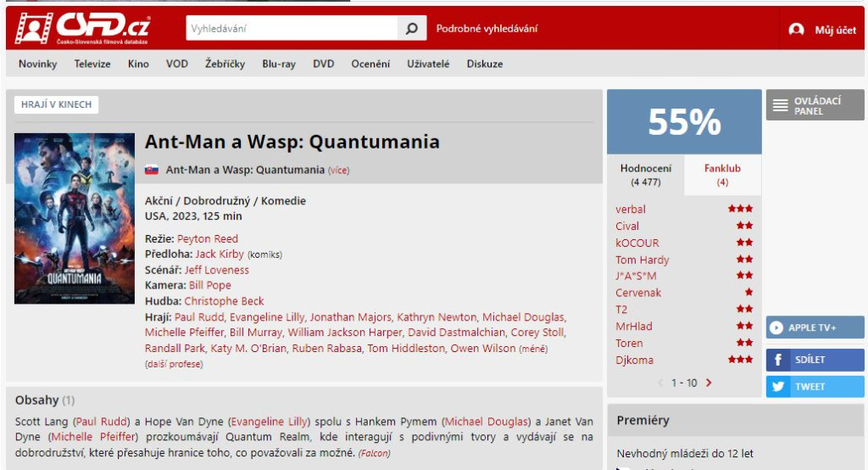Open screenwriter Jeff Loveness's page
Viewport: 868px width, 470px height.
click(216, 270)
